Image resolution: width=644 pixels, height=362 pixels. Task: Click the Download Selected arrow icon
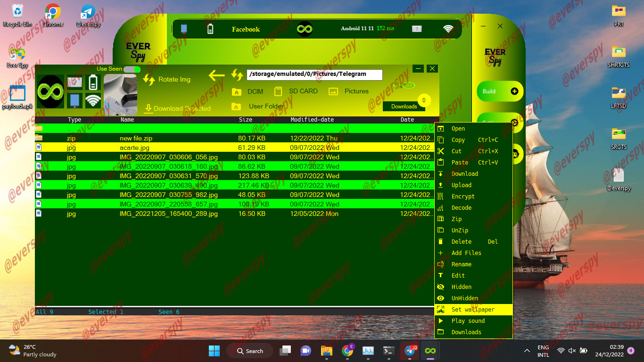(148, 108)
